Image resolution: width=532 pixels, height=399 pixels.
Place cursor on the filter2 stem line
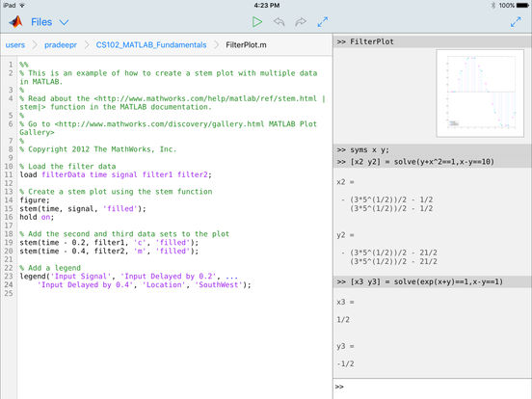pyautogui.click(x=109, y=252)
